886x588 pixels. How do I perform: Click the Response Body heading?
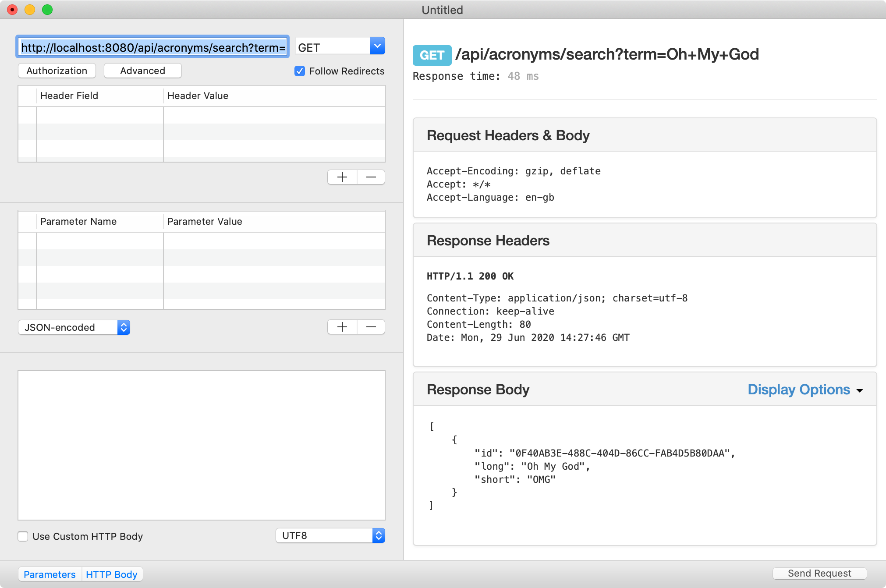click(478, 390)
